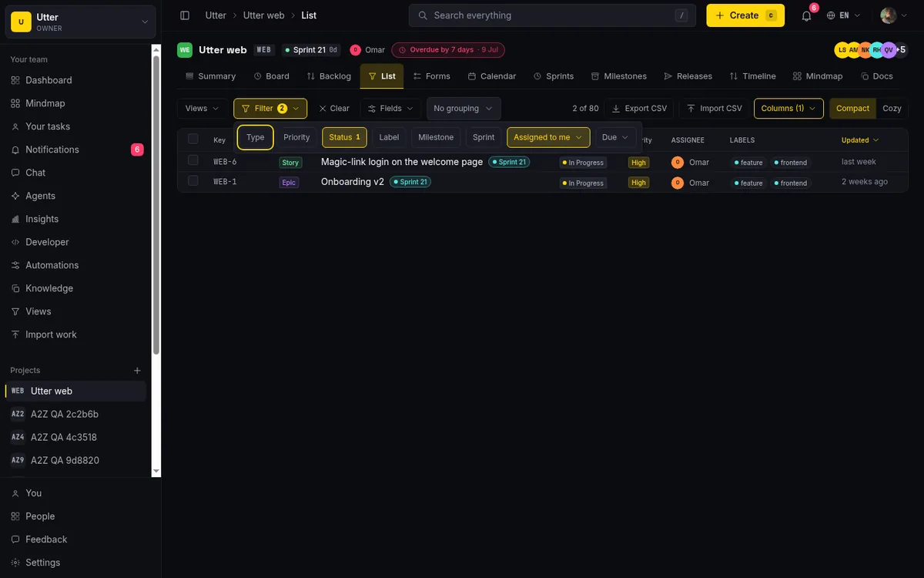This screenshot has width=924, height=578.
Task: Open the user avatar menu
Action: pos(893,15)
